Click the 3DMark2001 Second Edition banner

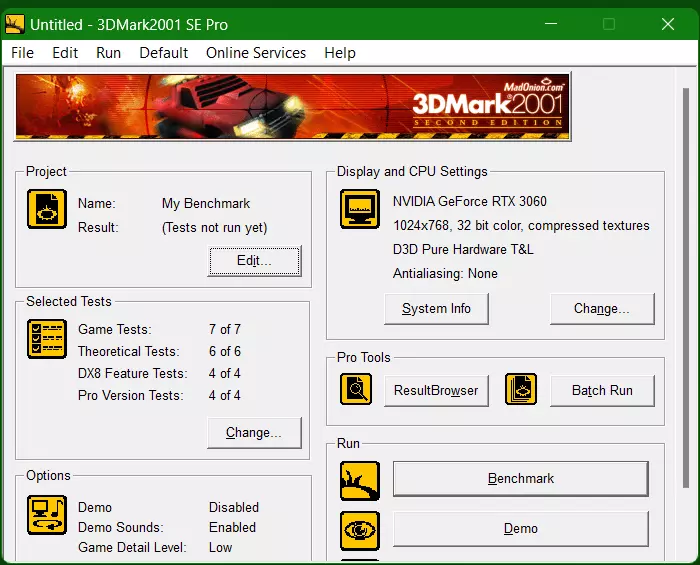coord(292,107)
